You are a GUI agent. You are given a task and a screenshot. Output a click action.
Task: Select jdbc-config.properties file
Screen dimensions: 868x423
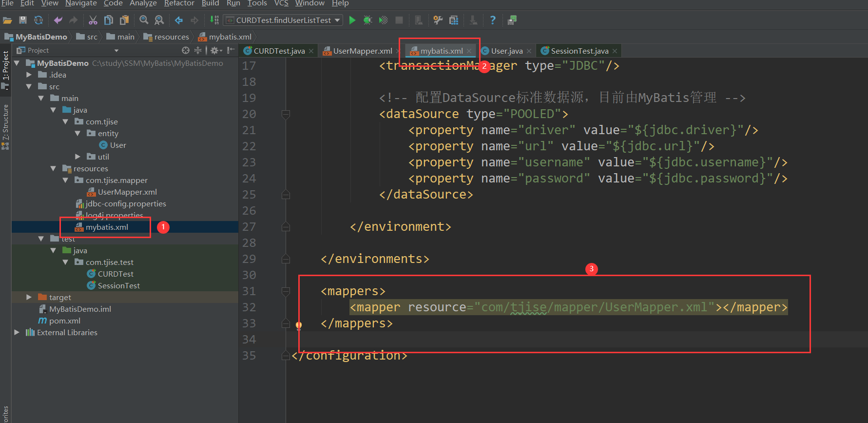click(x=121, y=203)
